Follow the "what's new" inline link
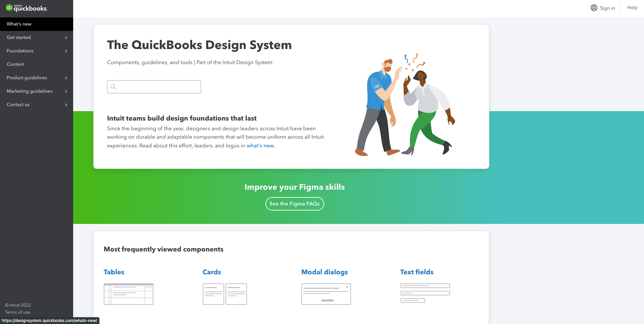The image size is (644, 324). [260, 146]
